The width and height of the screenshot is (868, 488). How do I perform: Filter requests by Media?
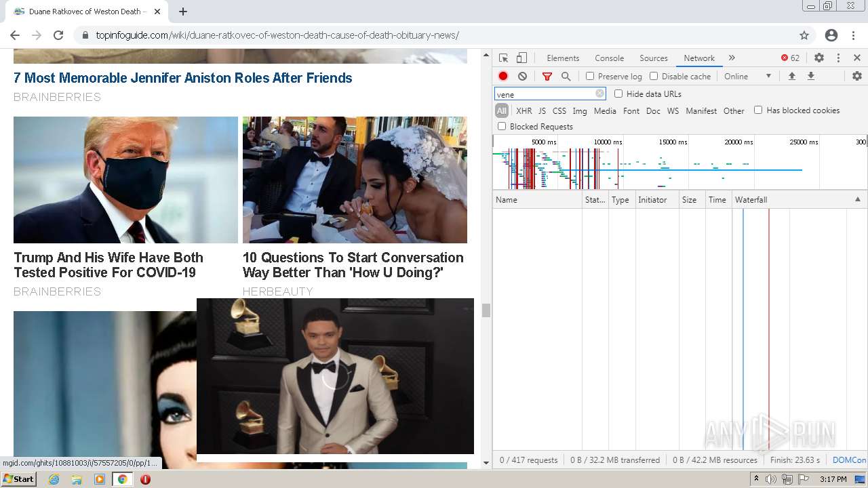[x=605, y=111]
